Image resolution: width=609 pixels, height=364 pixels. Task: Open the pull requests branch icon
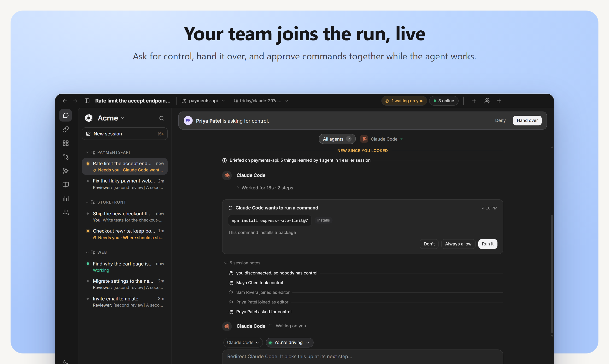pyautogui.click(x=65, y=157)
